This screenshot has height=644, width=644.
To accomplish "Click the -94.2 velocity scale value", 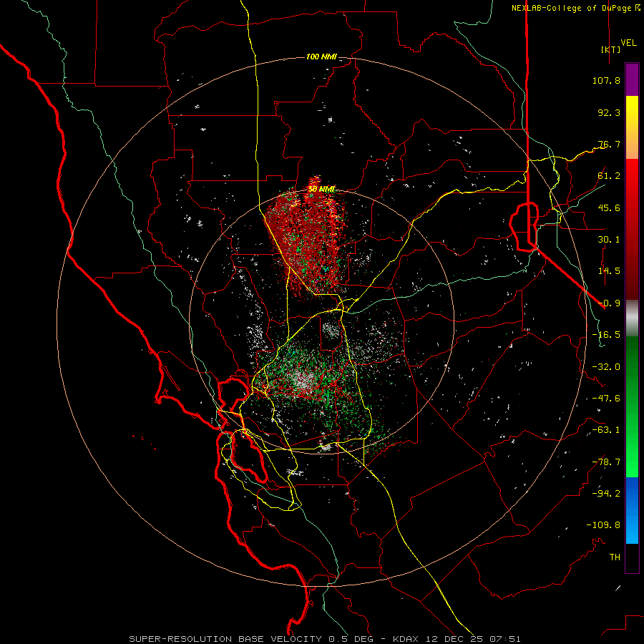I will pyautogui.click(x=606, y=493).
